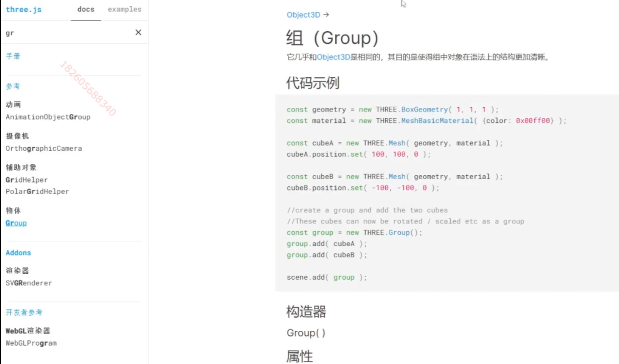The height and width of the screenshot is (364, 619).
Task: Click the 摄像机 category label
Action: pos(17,136)
